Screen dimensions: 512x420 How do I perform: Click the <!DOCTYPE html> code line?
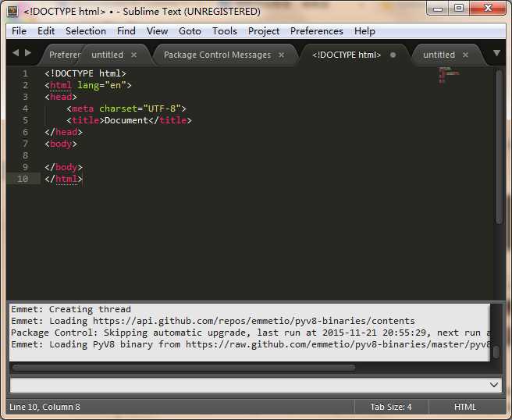click(x=85, y=73)
